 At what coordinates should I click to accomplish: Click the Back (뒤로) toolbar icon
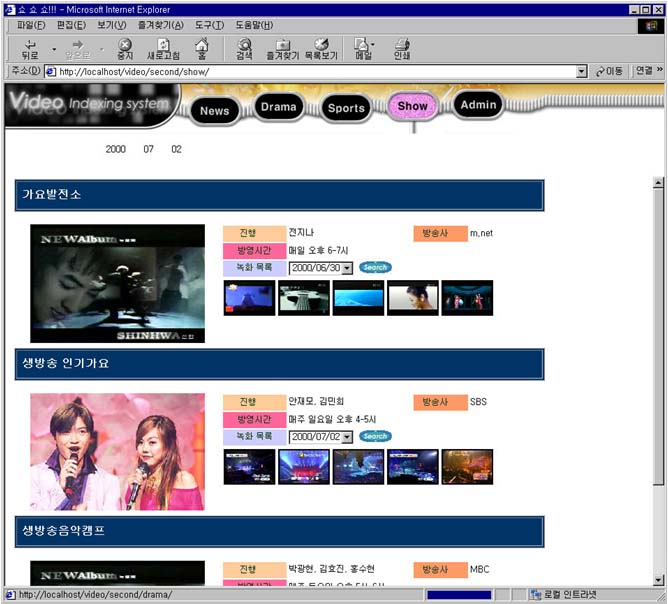[30, 49]
